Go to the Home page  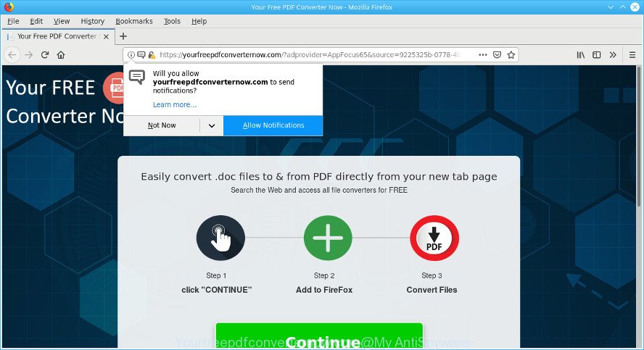click(61, 54)
